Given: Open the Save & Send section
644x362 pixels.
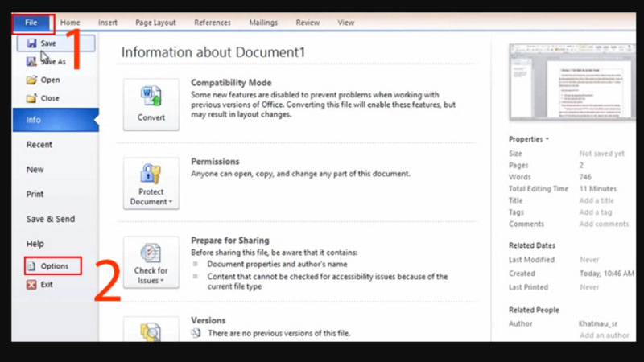Looking at the screenshot, I should (51, 219).
